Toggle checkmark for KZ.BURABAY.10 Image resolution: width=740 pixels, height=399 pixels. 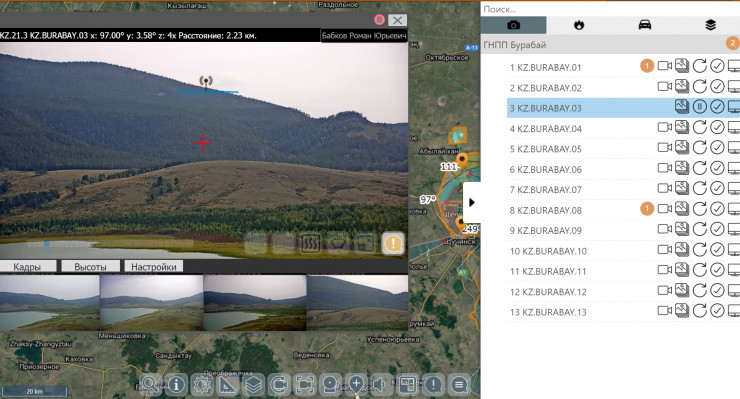[x=717, y=250]
